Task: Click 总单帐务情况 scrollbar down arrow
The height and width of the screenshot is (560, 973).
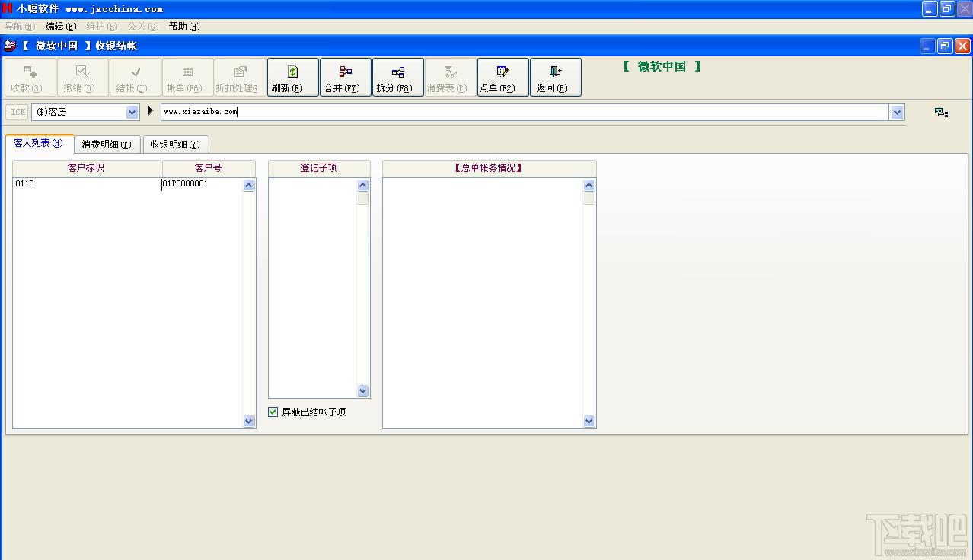Action: pyautogui.click(x=589, y=421)
